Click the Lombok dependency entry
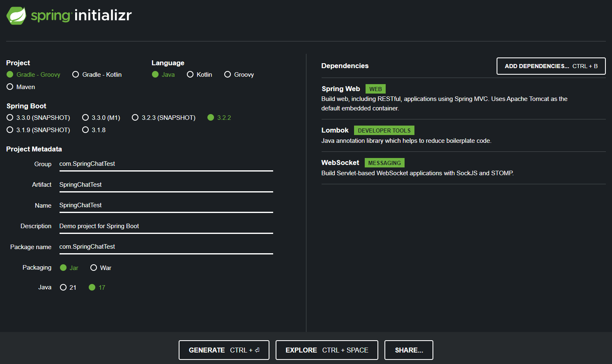Screen dimensions: 612x364 pyautogui.click(x=463, y=135)
